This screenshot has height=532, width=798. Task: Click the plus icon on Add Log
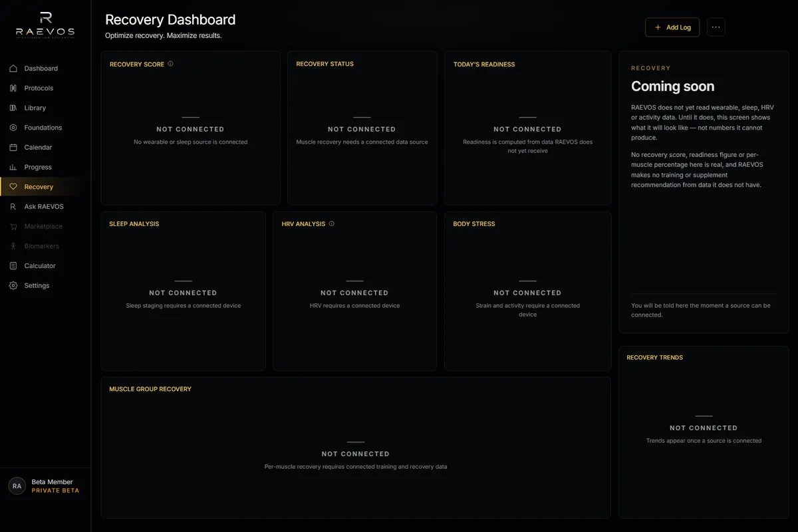(658, 27)
